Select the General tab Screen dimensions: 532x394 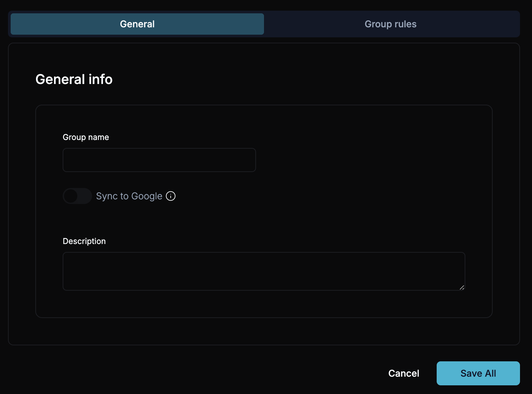point(137,24)
